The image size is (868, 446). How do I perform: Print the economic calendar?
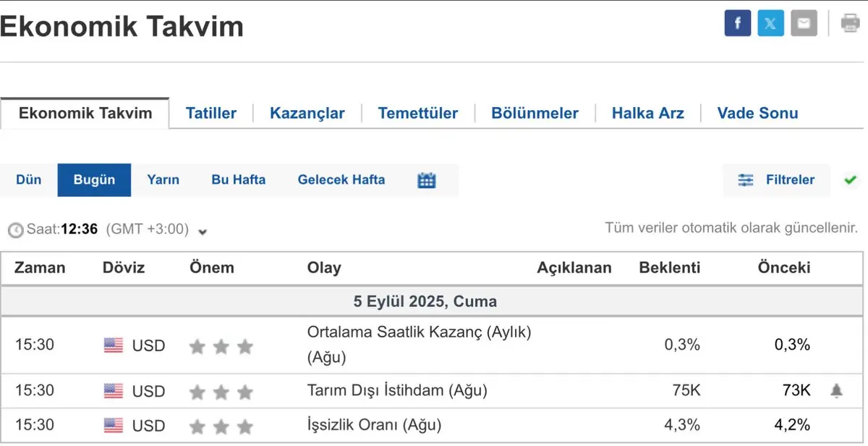[850, 24]
